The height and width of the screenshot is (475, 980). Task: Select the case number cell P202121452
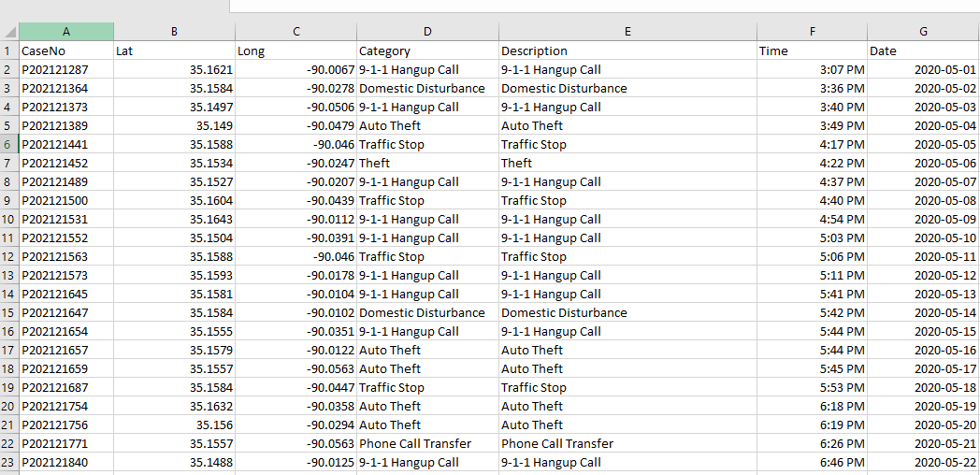[x=65, y=164]
